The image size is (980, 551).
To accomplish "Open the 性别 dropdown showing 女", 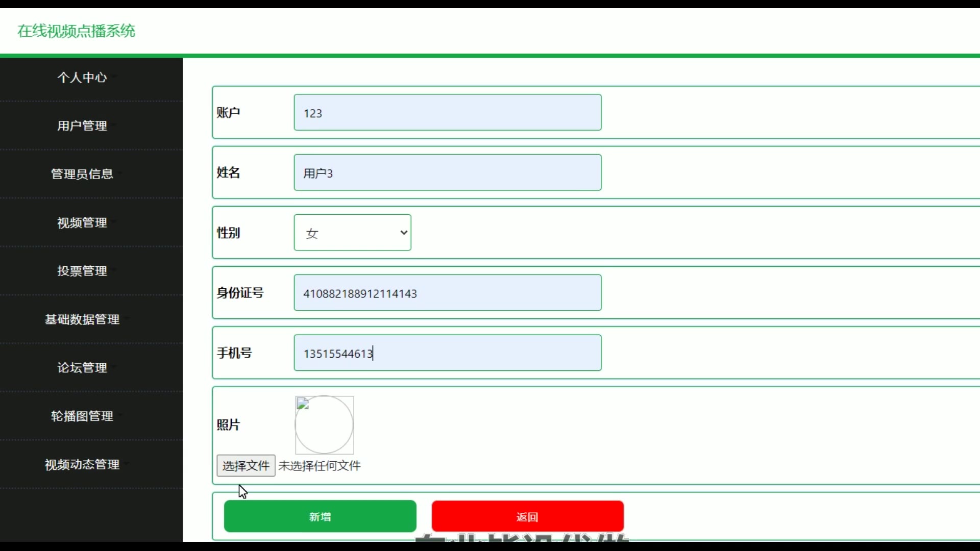I will (x=353, y=233).
